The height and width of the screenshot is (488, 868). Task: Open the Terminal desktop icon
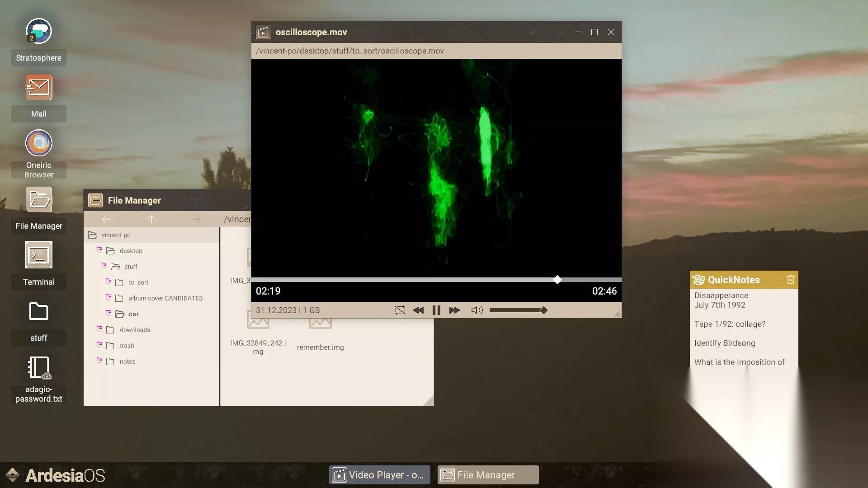click(39, 255)
